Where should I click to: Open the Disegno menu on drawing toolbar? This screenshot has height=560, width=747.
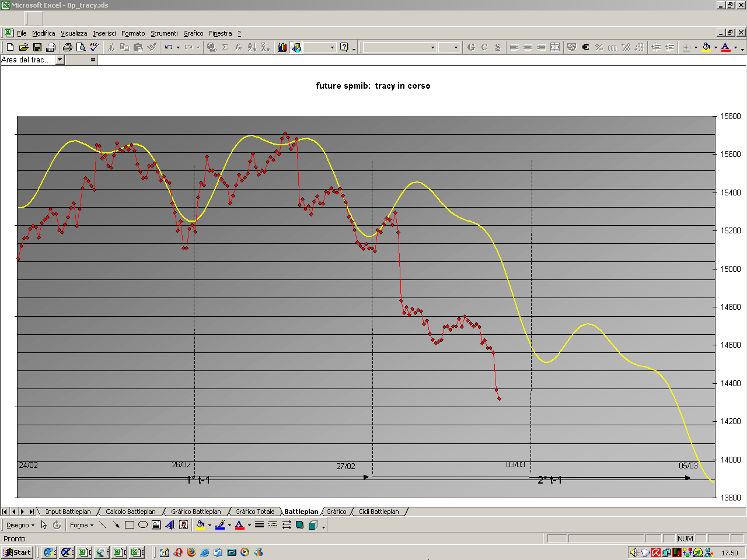point(20,525)
